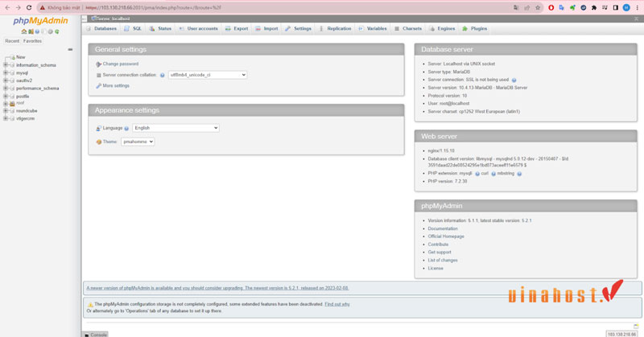Expand the postfix database node

[6, 96]
